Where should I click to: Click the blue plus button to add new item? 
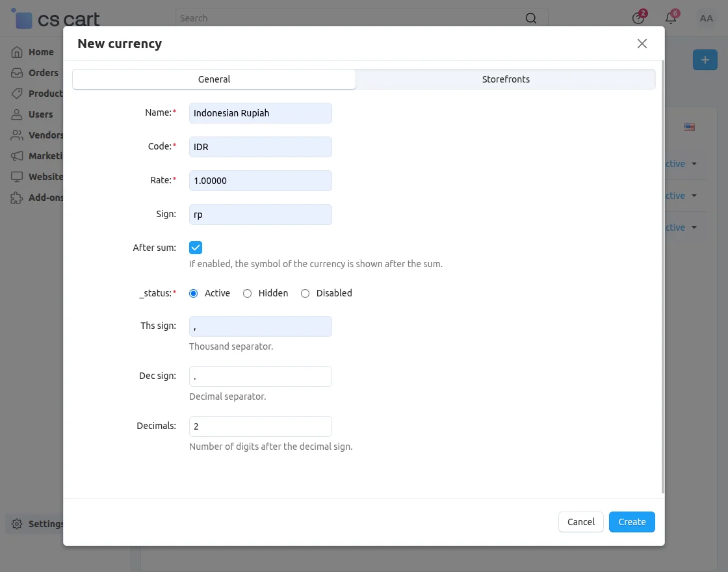click(705, 59)
